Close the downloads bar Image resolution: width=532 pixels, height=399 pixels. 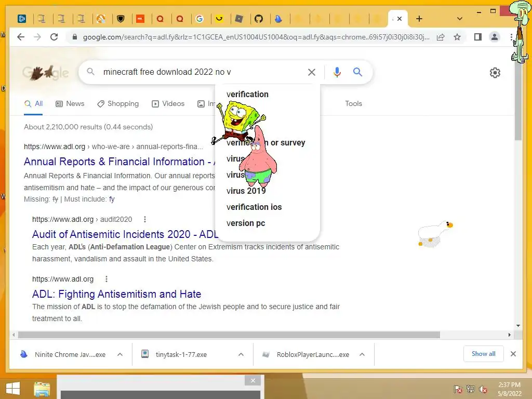(x=513, y=354)
